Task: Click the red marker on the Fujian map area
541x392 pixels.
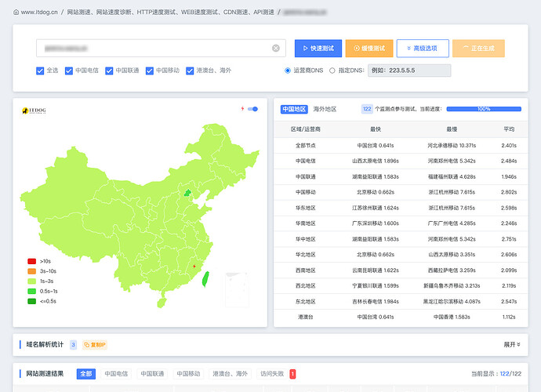Action: (194, 266)
